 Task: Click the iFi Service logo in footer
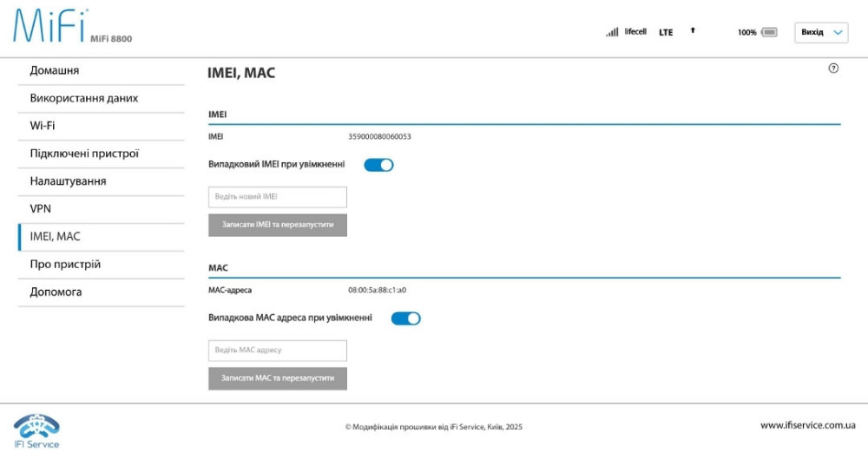pyautogui.click(x=36, y=431)
